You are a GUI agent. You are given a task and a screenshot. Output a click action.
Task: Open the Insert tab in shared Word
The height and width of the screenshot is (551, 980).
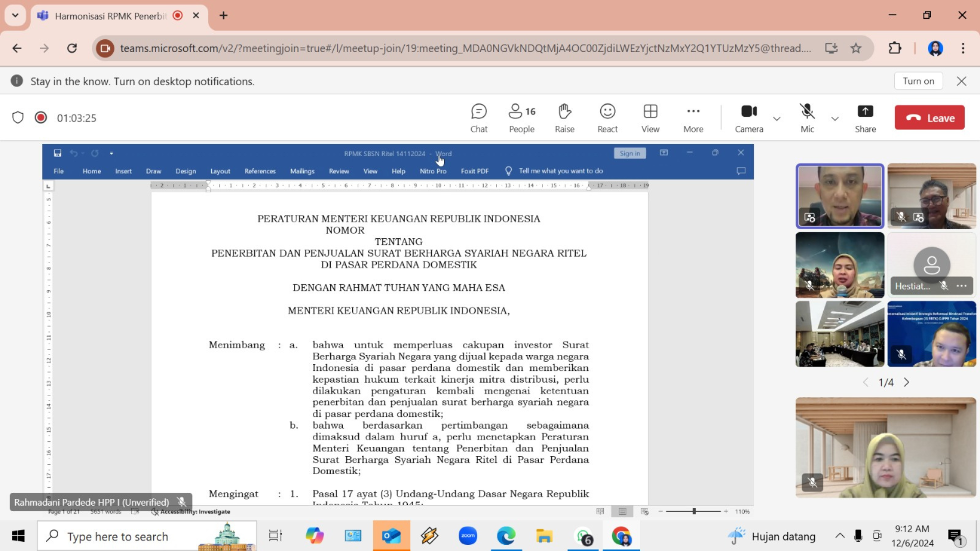click(x=123, y=171)
